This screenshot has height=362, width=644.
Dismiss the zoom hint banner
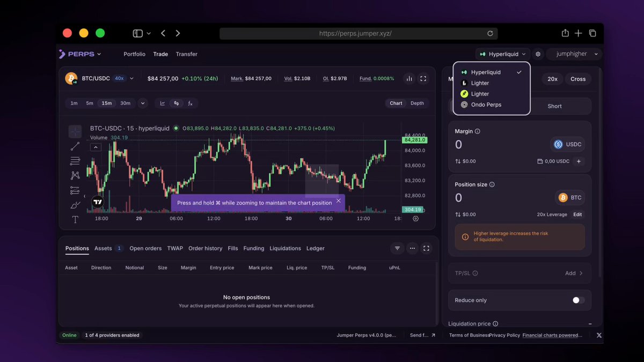point(338,201)
